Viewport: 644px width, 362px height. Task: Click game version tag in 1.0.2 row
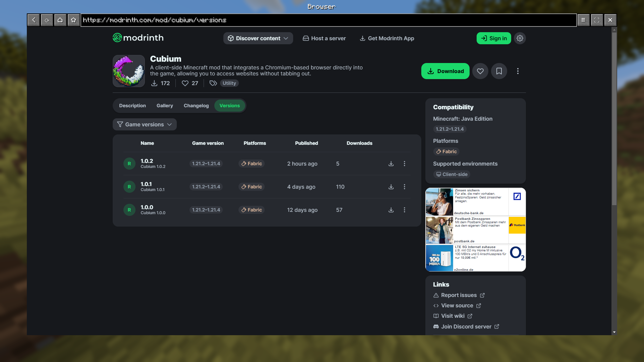point(206,164)
